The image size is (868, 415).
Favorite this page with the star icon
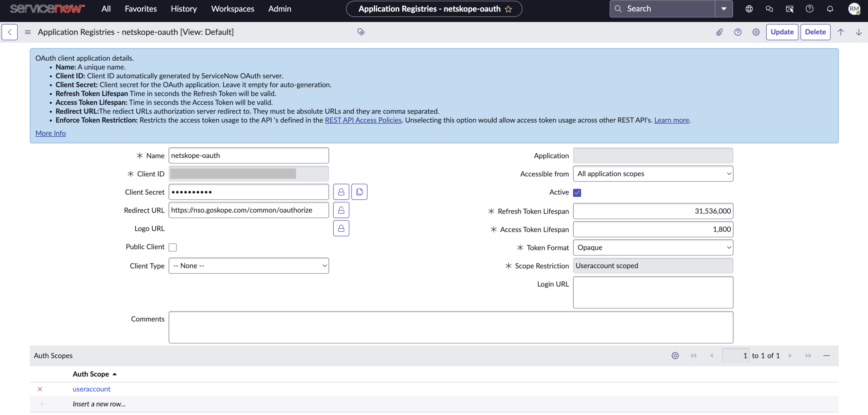coord(508,9)
